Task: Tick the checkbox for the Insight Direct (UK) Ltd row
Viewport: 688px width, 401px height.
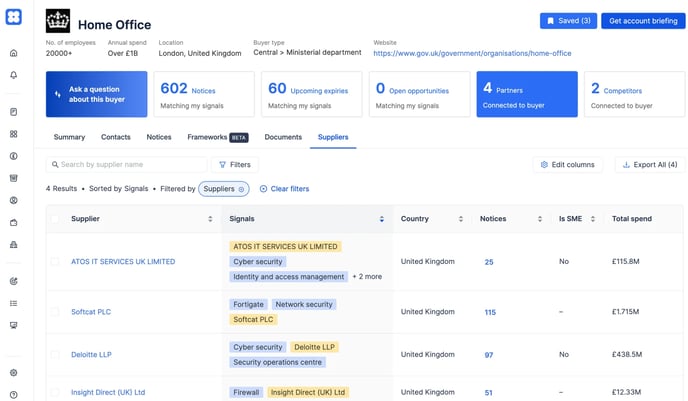Action: [x=55, y=392]
